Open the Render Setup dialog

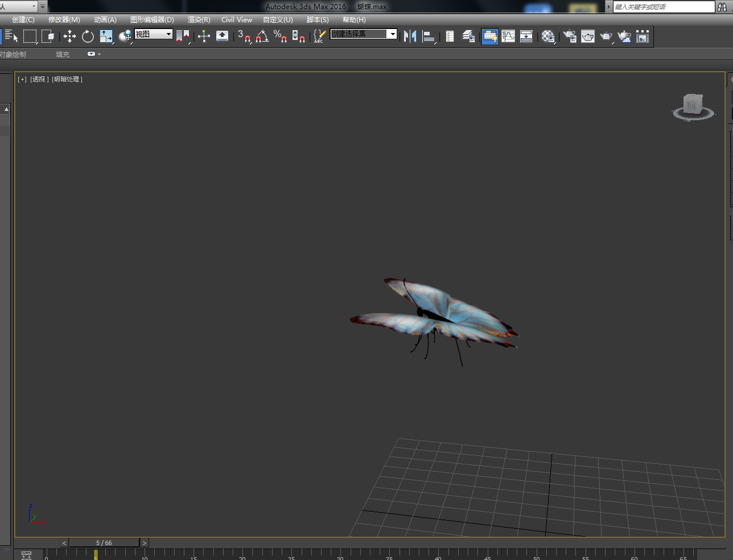570,36
